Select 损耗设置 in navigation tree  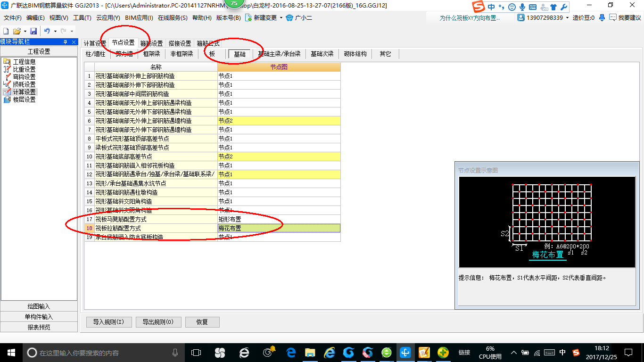point(24,84)
